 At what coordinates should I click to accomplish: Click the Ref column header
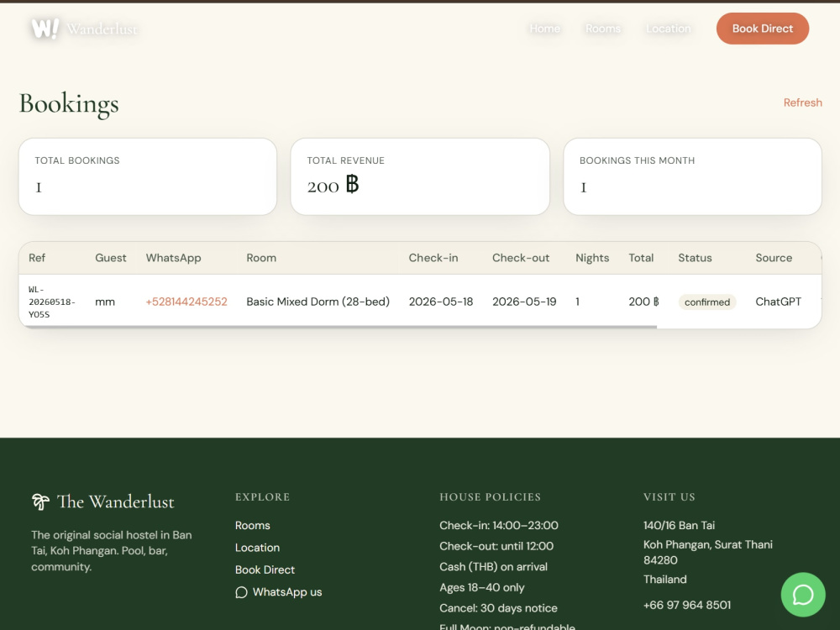tap(37, 258)
